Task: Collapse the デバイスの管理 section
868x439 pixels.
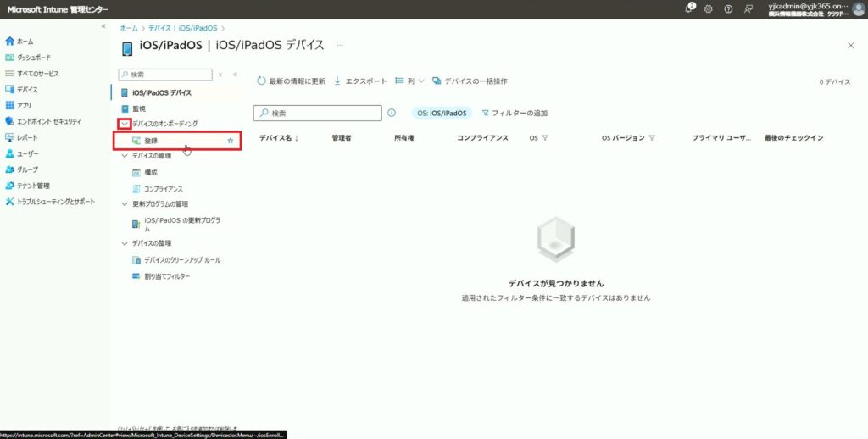Action: (125, 156)
